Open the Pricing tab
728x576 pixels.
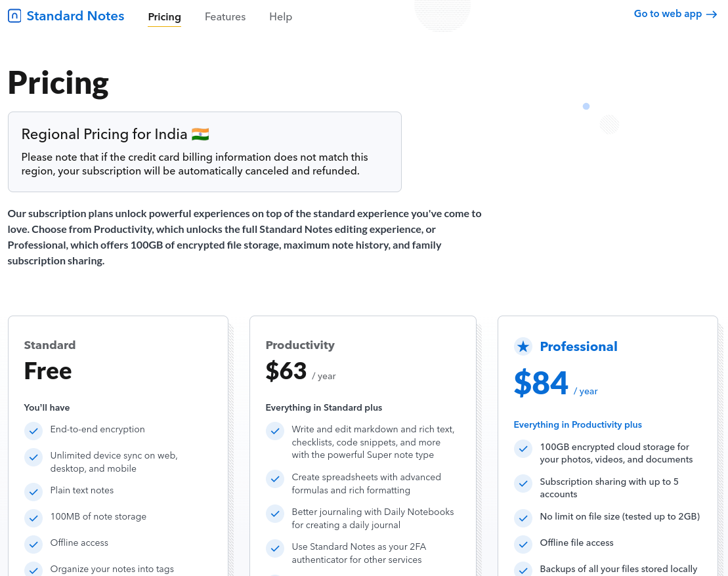pos(164,16)
